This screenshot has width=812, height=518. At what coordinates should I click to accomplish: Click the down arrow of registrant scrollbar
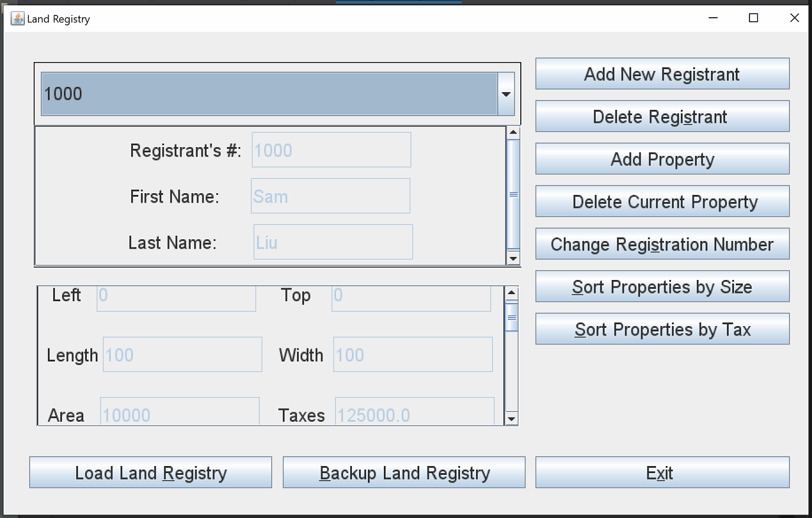coord(513,259)
